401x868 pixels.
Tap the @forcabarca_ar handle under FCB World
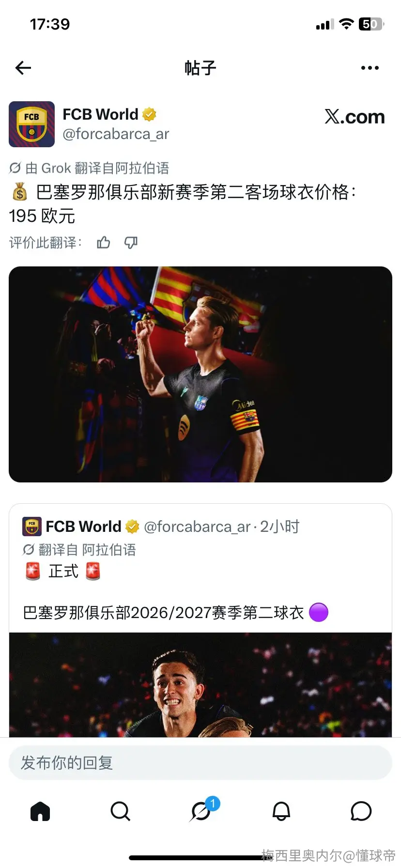tap(116, 134)
